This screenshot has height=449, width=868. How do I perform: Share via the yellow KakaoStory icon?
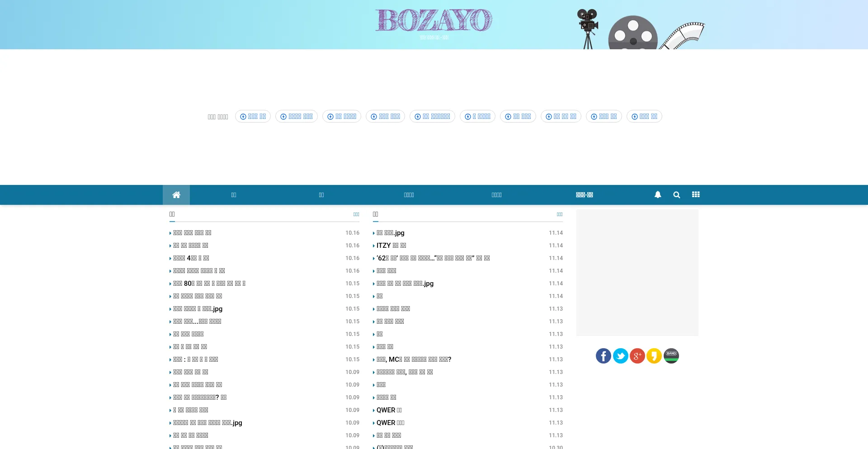[654, 356]
